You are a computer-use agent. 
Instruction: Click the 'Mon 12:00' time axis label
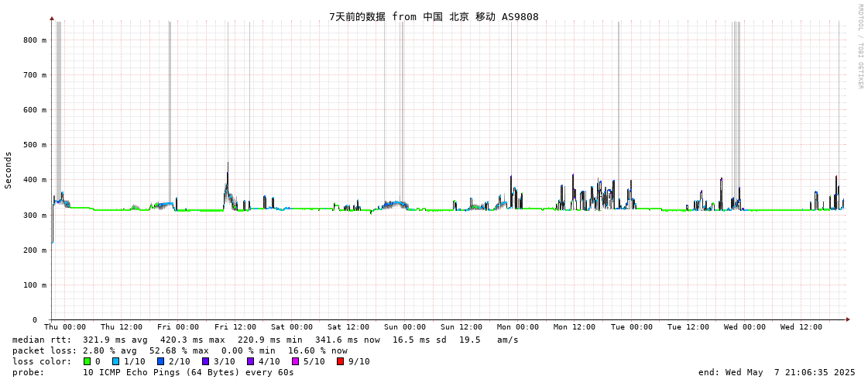575,327
